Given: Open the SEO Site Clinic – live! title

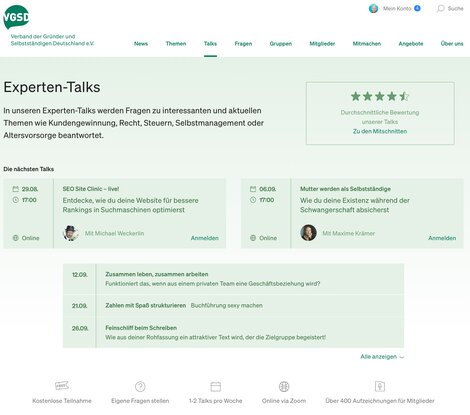Looking at the screenshot, I should (91, 189).
